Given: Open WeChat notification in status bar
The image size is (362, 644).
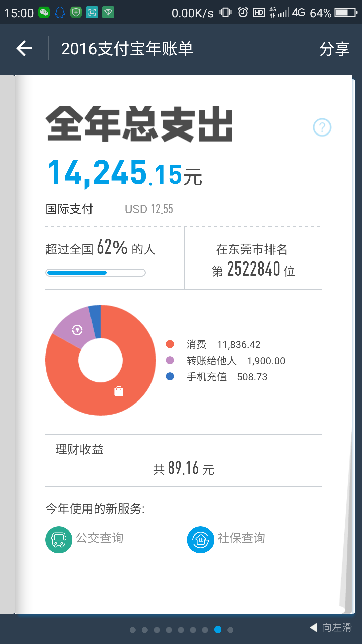Looking at the screenshot, I should tap(44, 13).
